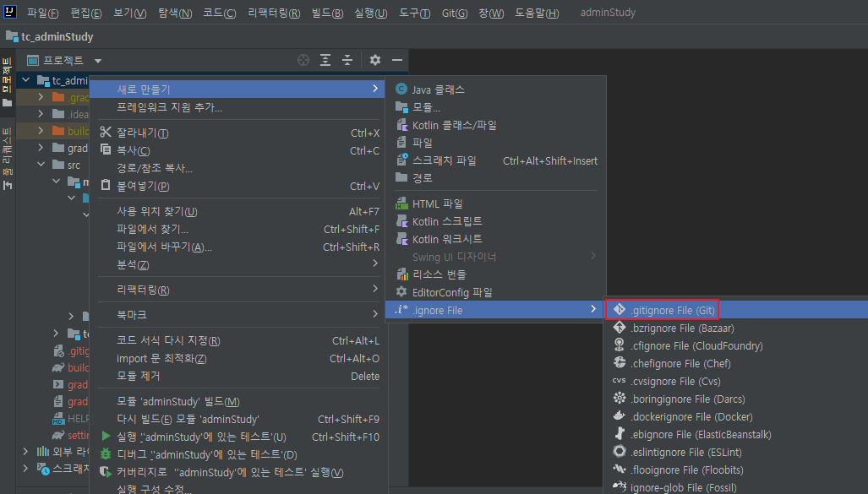
Task: Open the 도움말 menu
Action: 537,13
